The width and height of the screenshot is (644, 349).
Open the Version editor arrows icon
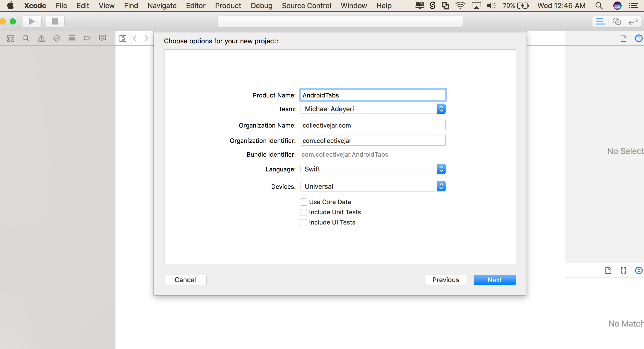click(x=633, y=21)
